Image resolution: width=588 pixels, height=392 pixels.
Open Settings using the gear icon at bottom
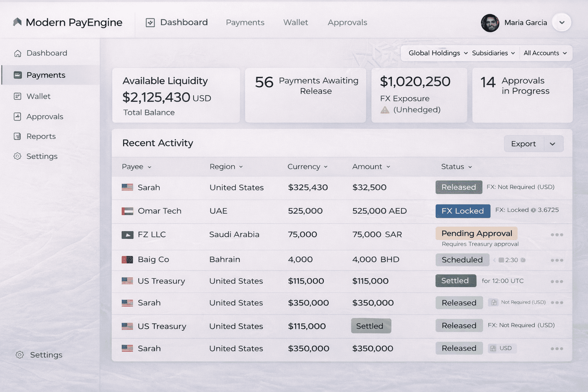tap(19, 355)
